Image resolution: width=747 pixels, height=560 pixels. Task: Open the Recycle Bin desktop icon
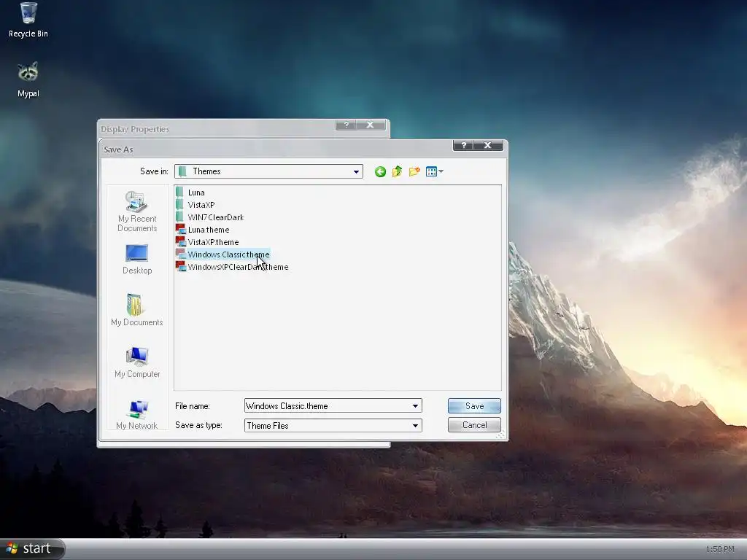[x=28, y=20]
